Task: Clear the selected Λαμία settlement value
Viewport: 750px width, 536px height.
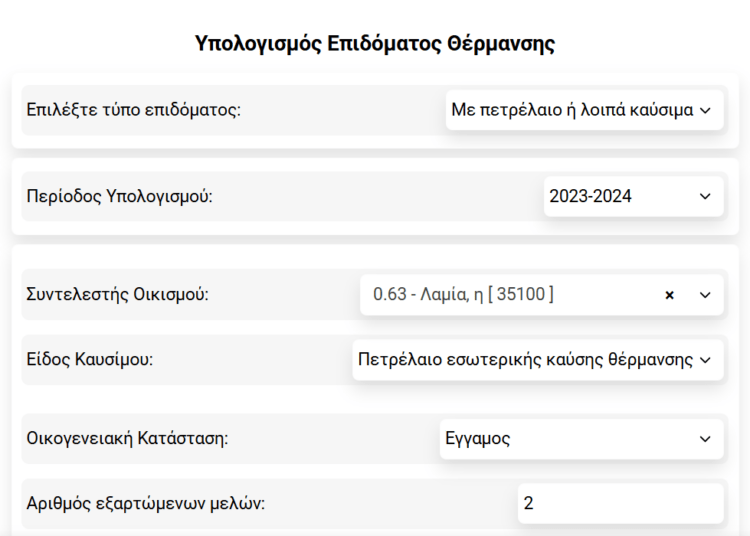Action: click(670, 295)
